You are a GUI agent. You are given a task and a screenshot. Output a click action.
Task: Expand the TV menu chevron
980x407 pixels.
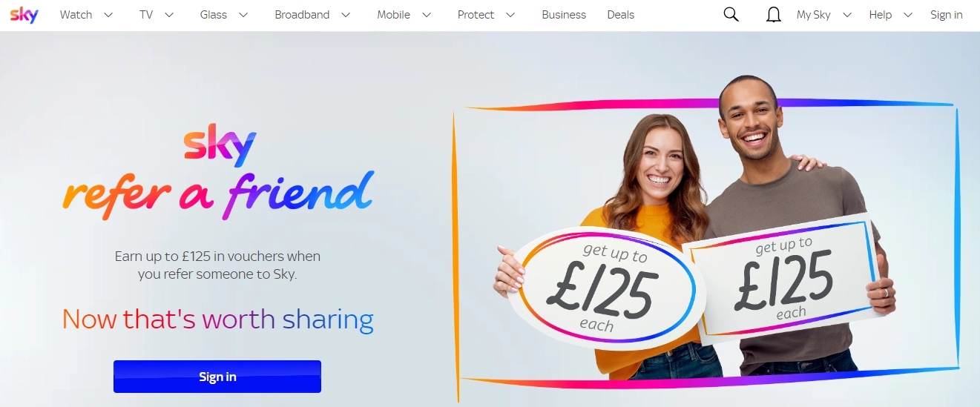(169, 15)
